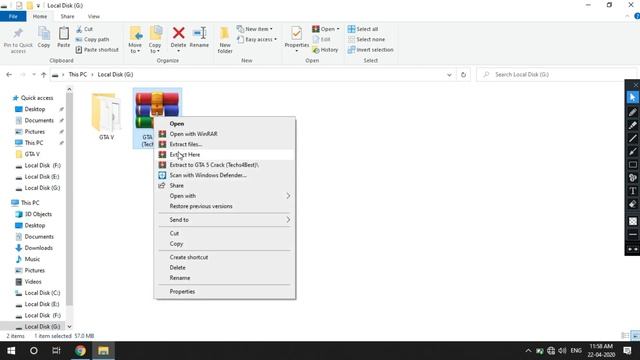Click the ENG language indicator
The height and width of the screenshot is (360, 640).
(x=576, y=351)
